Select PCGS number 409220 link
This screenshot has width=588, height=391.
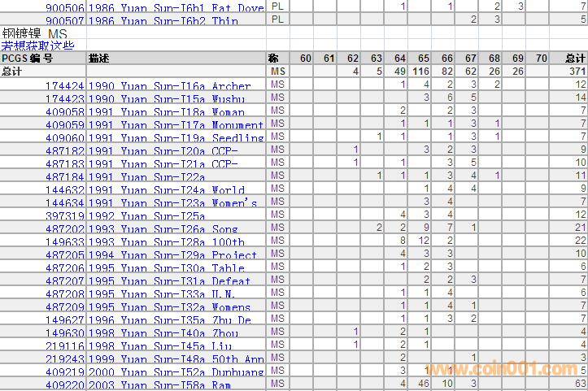(64, 385)
